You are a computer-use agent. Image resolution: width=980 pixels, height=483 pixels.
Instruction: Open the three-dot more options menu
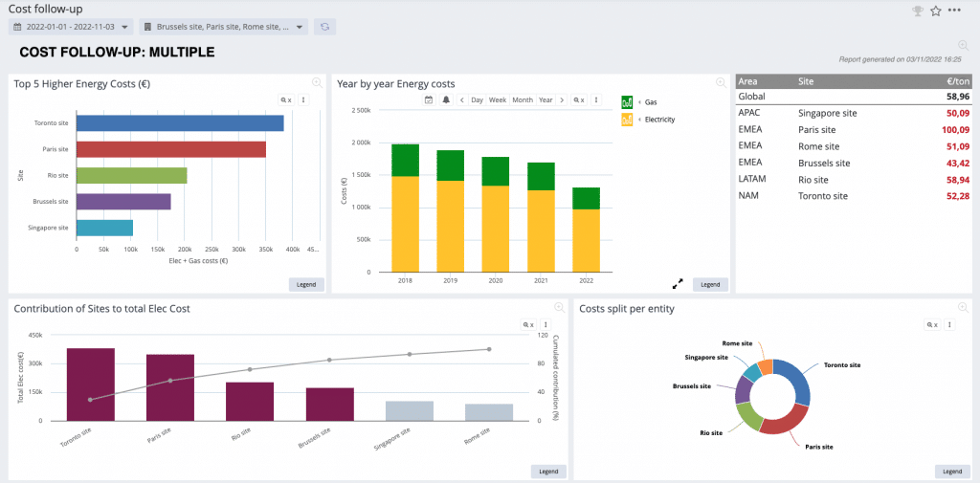click(954, 10)
